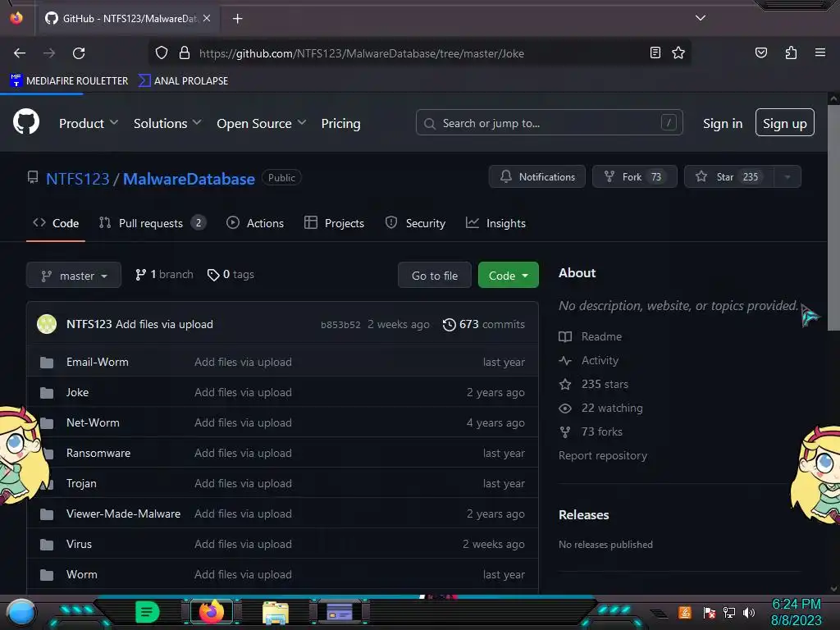The width and height of the screenshot is (840, 630).
Task: Open the Joke folder
Action: pos(77,392)
